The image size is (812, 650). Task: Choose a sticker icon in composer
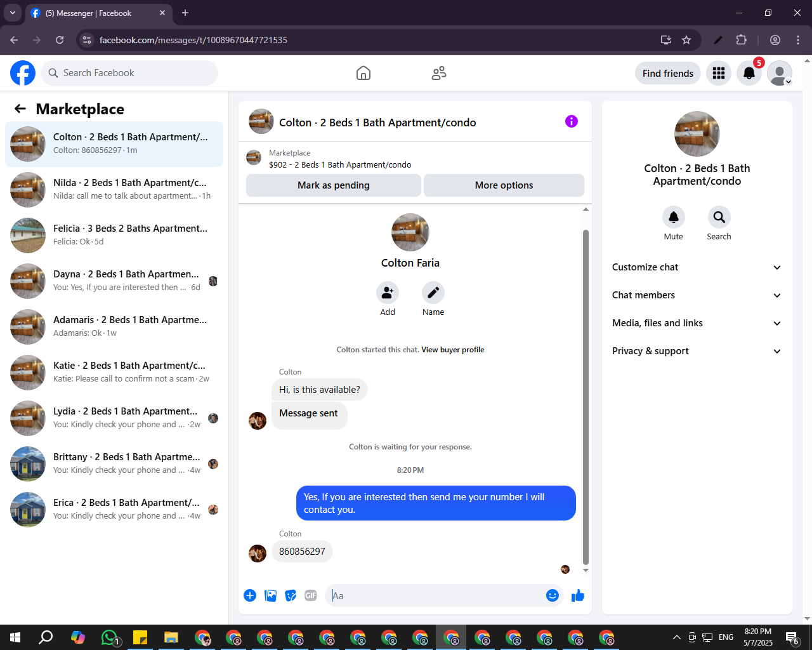(291, 595)
